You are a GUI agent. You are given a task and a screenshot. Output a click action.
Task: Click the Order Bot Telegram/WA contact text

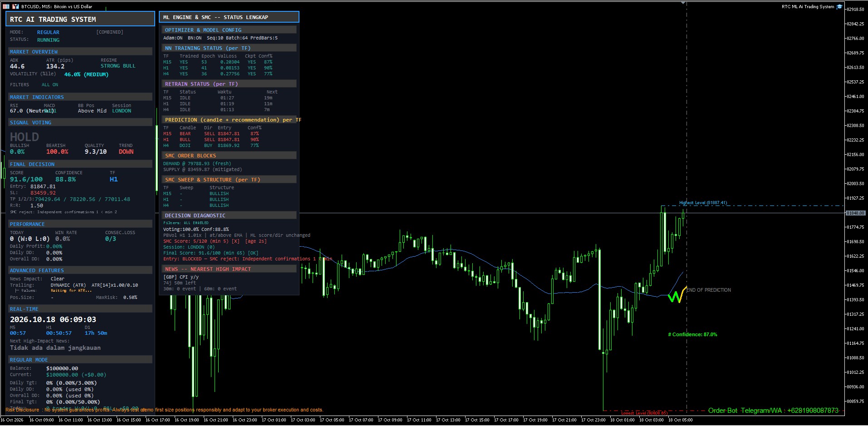click(x=773, y=411)
